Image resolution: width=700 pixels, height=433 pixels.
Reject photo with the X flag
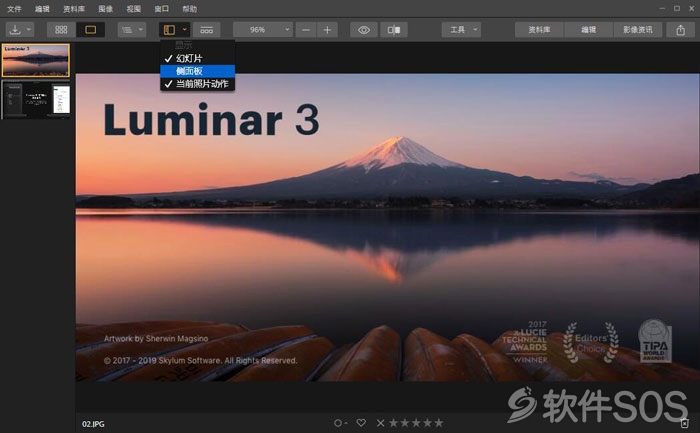tap(380, 423)
